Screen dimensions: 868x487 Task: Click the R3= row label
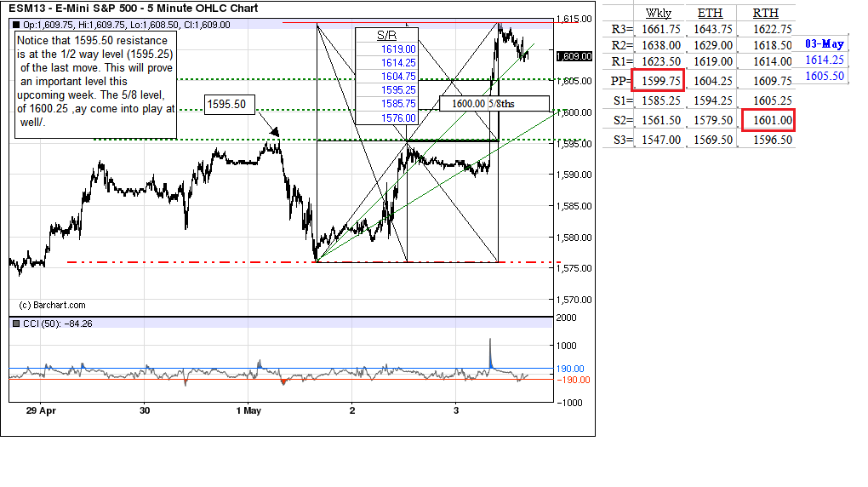click(x=622, y=29)
